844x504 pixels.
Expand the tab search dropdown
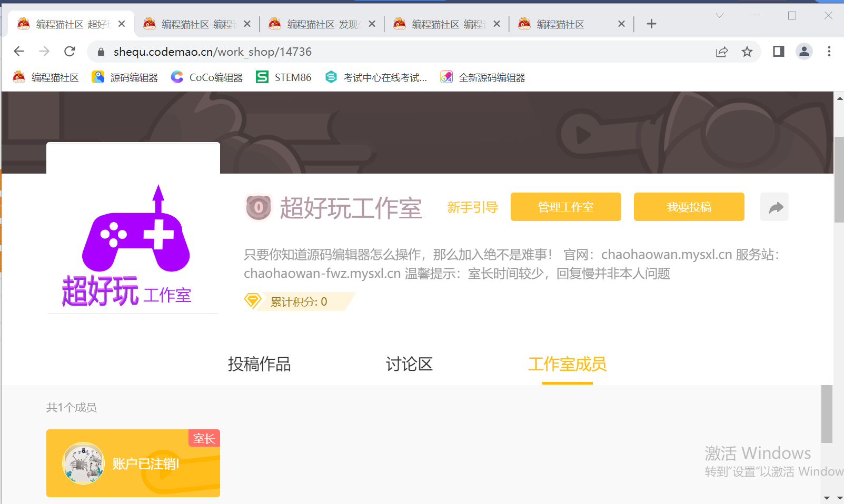[720, 15]
